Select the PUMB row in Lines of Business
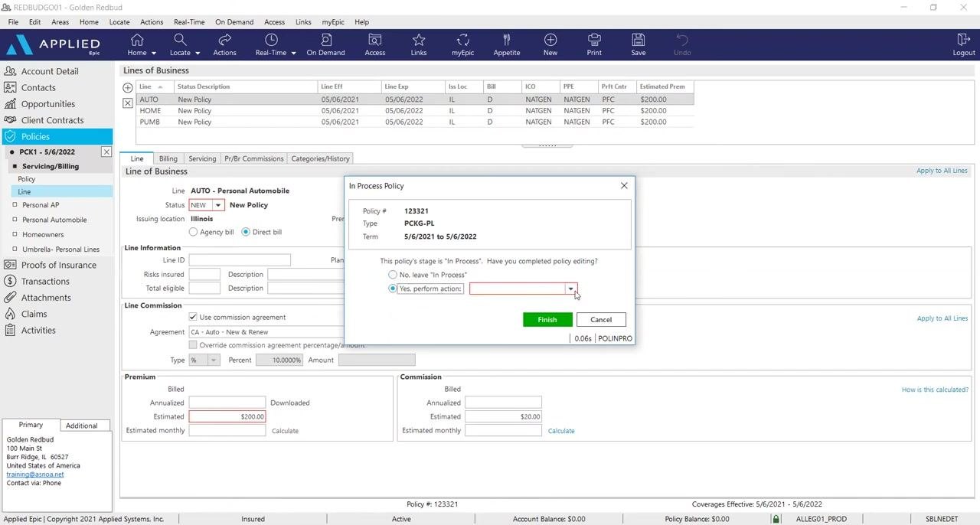This screenshot has width=980, height=525. click(415, 122)
